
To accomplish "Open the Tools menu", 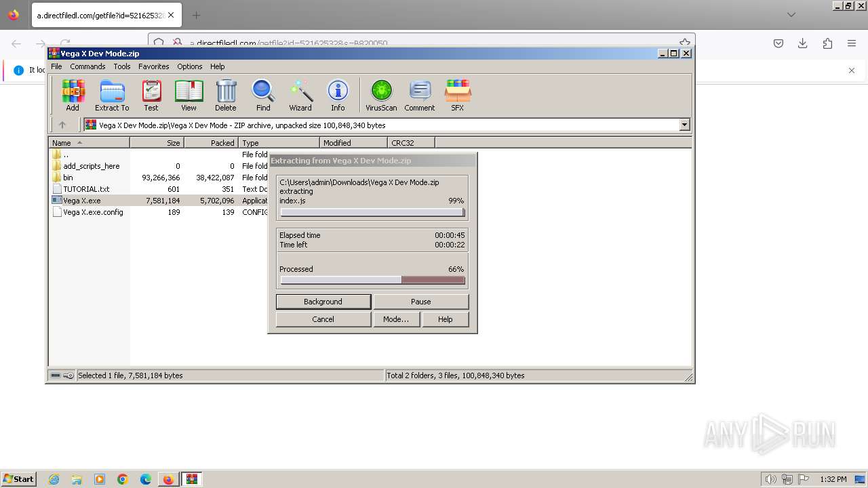I will pos(122,66).
